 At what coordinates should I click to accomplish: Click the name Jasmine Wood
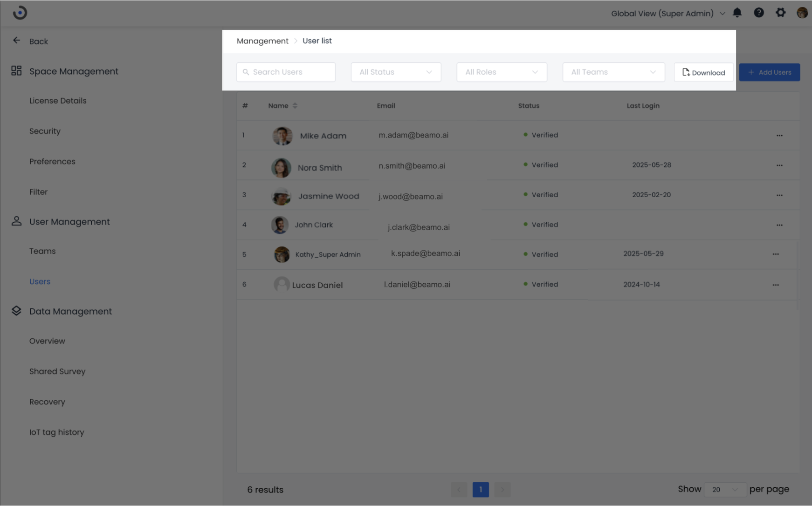(x=329, y=196)
